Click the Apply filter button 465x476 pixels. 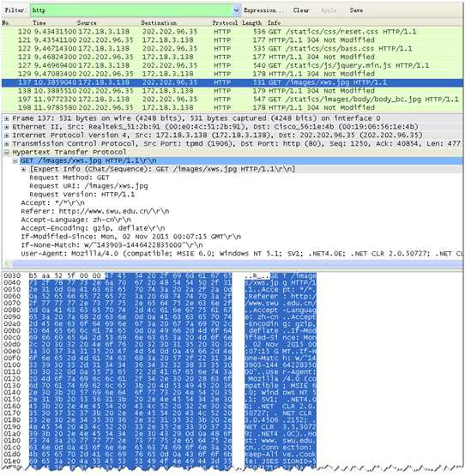click(x=329, y=10)
